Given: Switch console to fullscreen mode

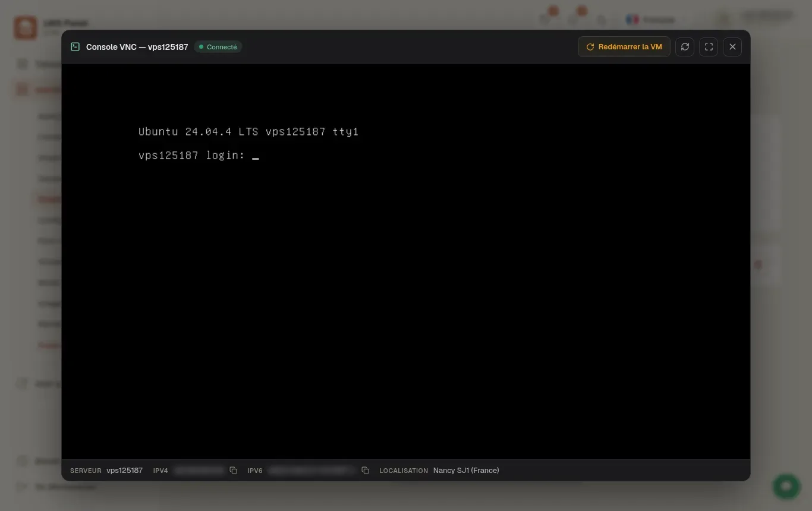Looking at the screenshot, I should 709,47.
